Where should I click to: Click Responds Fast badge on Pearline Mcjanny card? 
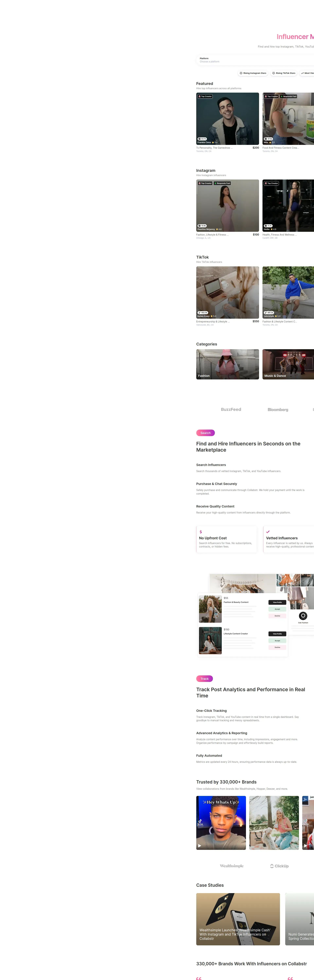(x=222, y=183)
